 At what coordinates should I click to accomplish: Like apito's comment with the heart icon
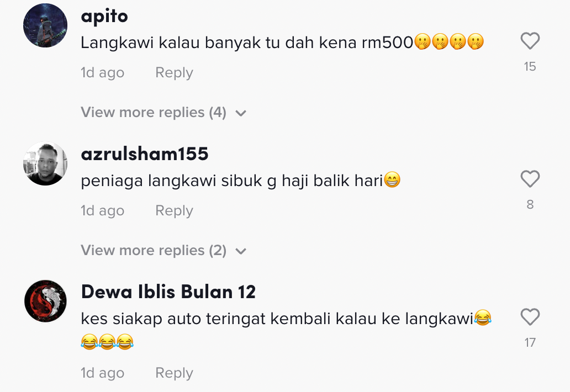[530, 41]
